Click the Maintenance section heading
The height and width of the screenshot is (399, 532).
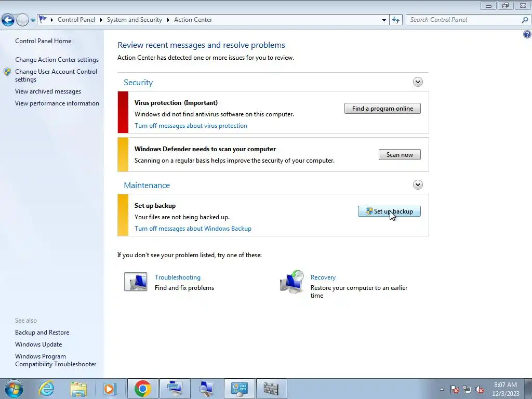click(x=147, y=185)
